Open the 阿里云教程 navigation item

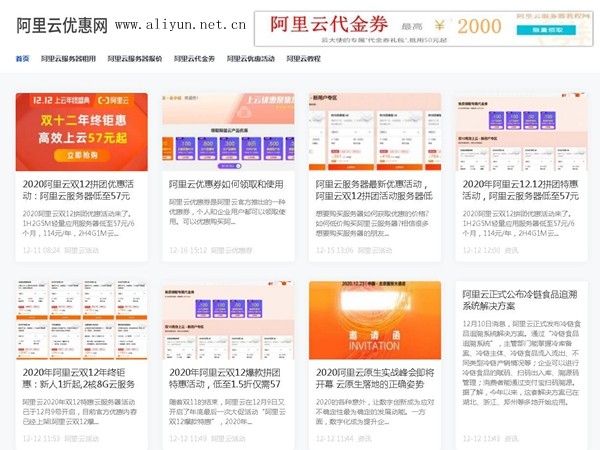pyautogui.click(x=304, y=59)
